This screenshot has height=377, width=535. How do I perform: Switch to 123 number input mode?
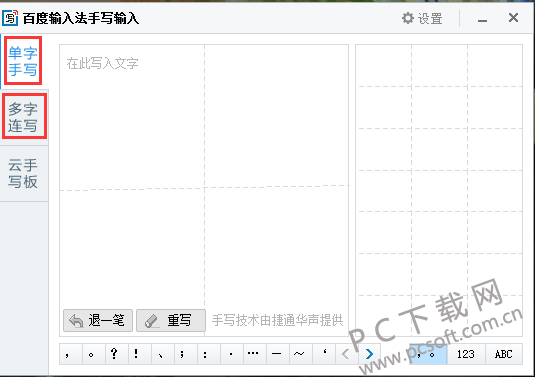pos(466,354)
